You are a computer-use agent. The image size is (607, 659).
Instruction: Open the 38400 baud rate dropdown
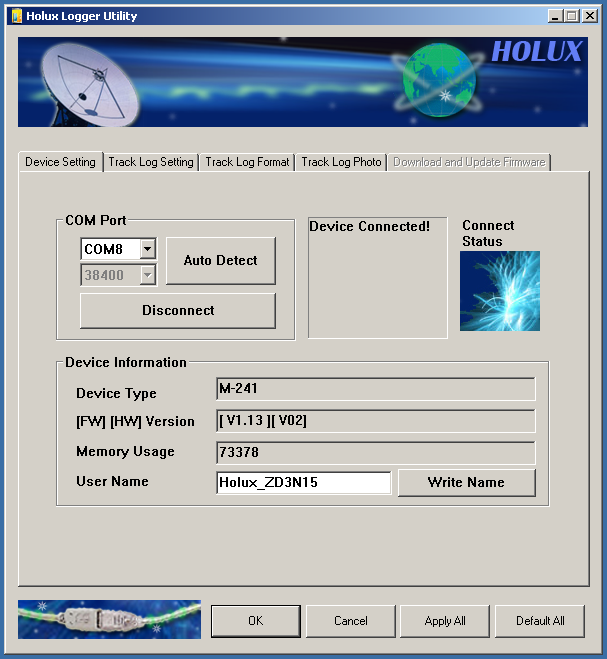tap(148, 275)
